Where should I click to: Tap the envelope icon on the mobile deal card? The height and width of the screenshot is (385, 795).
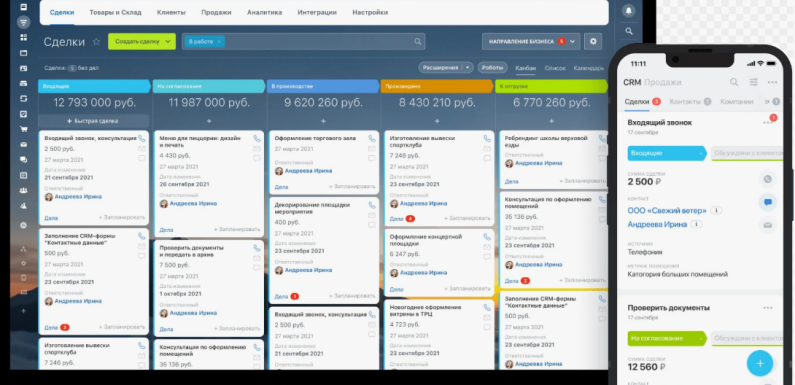768,225
